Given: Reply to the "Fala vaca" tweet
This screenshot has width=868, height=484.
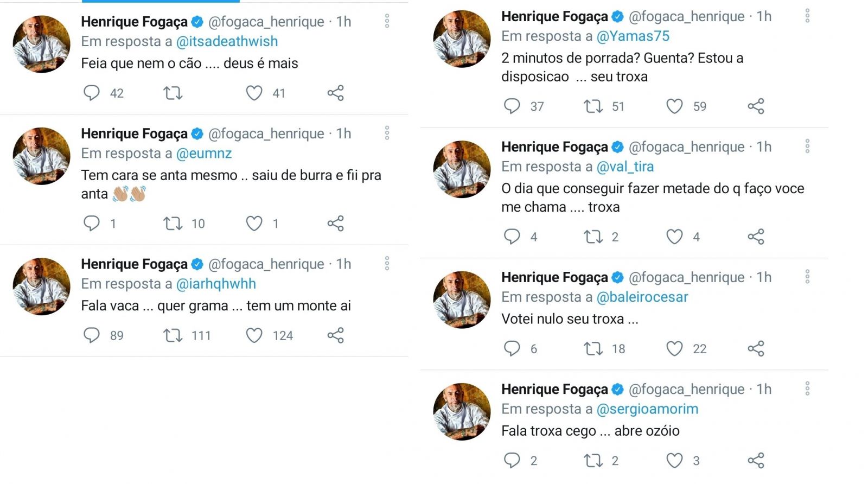Looking at the screenshot, I should [x=91, y=335].
